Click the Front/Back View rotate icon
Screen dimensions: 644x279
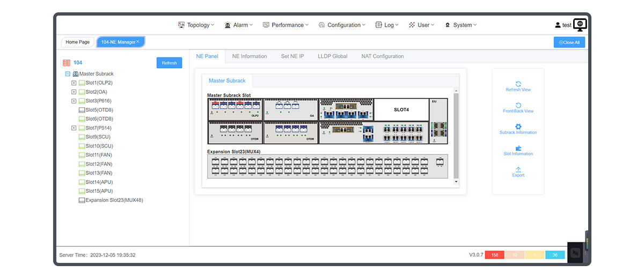[518, 105]
